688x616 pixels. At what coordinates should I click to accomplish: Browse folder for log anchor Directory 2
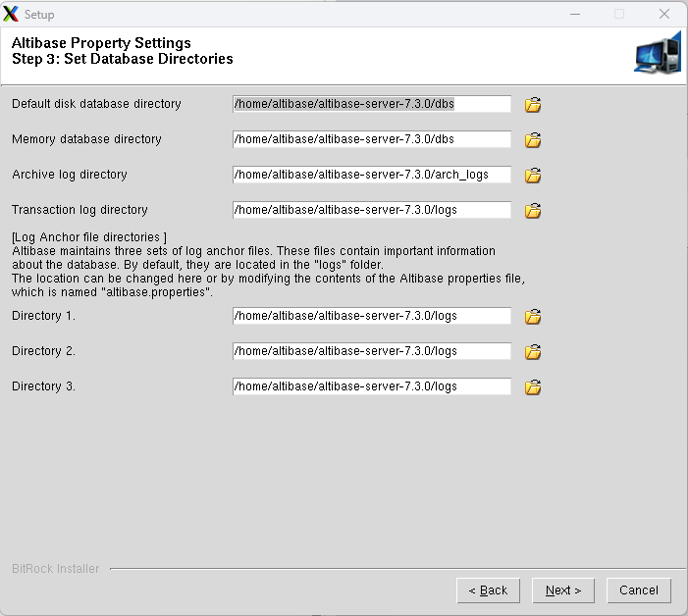pos(533,351)
